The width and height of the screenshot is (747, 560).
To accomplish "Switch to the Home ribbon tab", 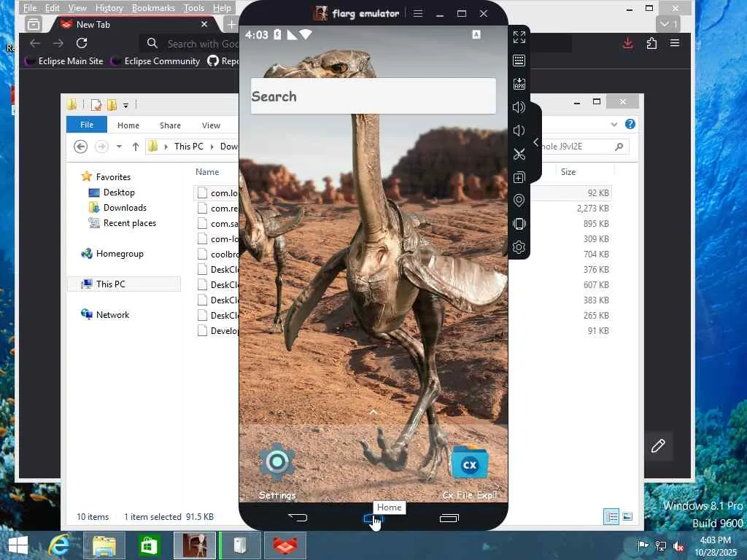I will 128,125.
